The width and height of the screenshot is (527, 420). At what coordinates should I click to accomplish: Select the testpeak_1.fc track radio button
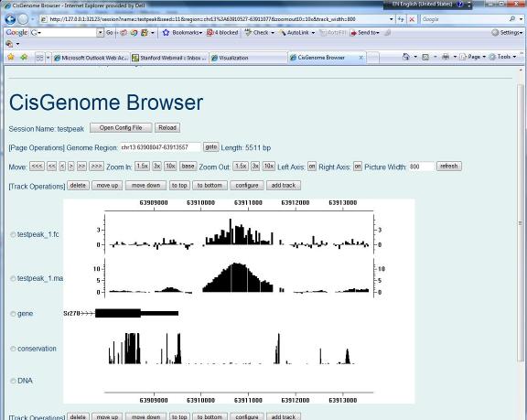[13, 234]
